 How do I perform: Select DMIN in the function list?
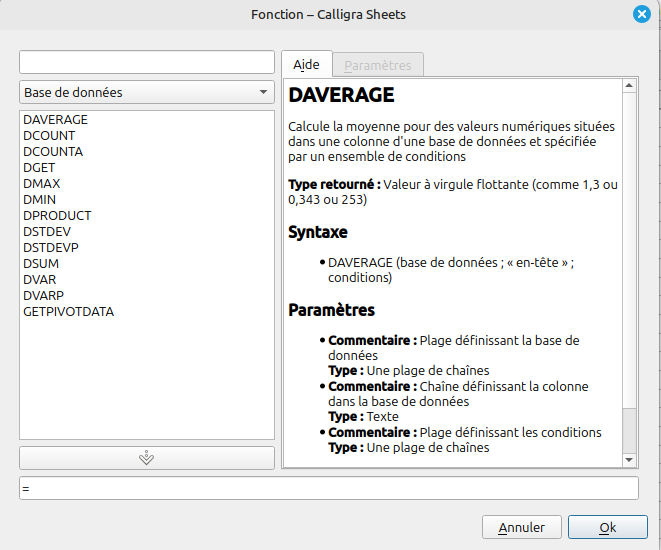point(147,200)
